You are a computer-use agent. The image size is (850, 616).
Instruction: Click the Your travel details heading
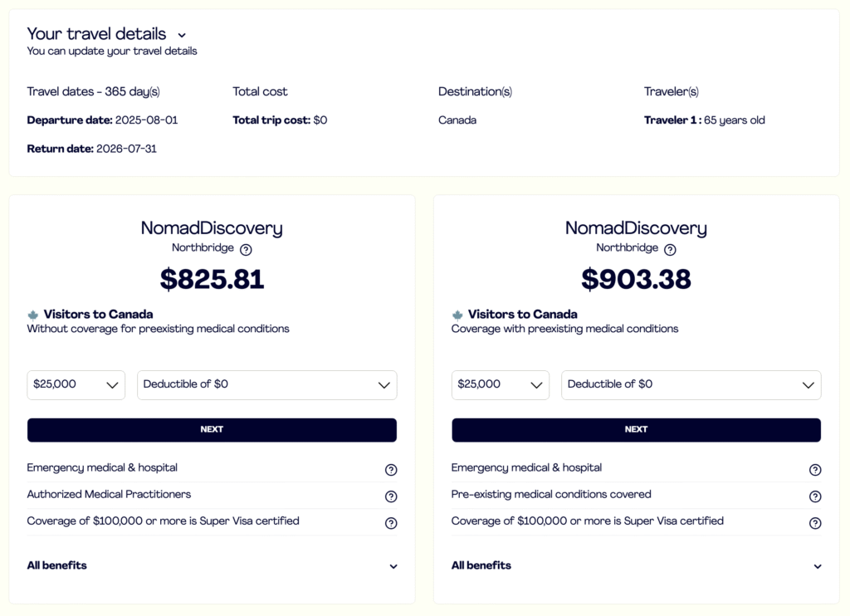click(96, 34)
